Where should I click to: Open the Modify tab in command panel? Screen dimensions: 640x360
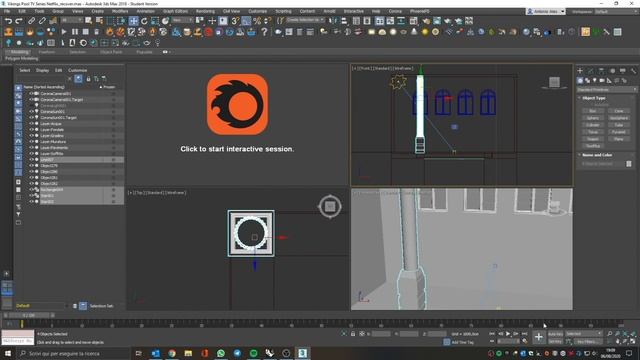point(591,71)
